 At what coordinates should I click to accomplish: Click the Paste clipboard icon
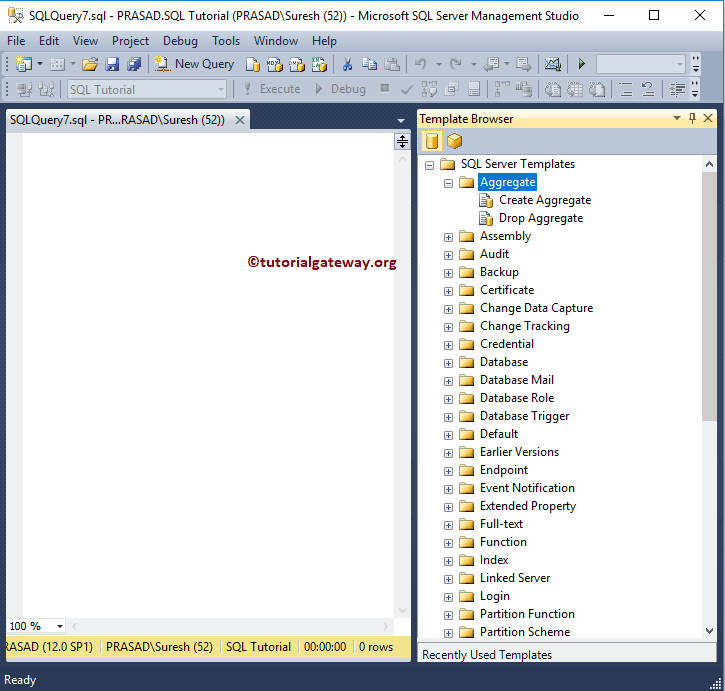[392, 64]
